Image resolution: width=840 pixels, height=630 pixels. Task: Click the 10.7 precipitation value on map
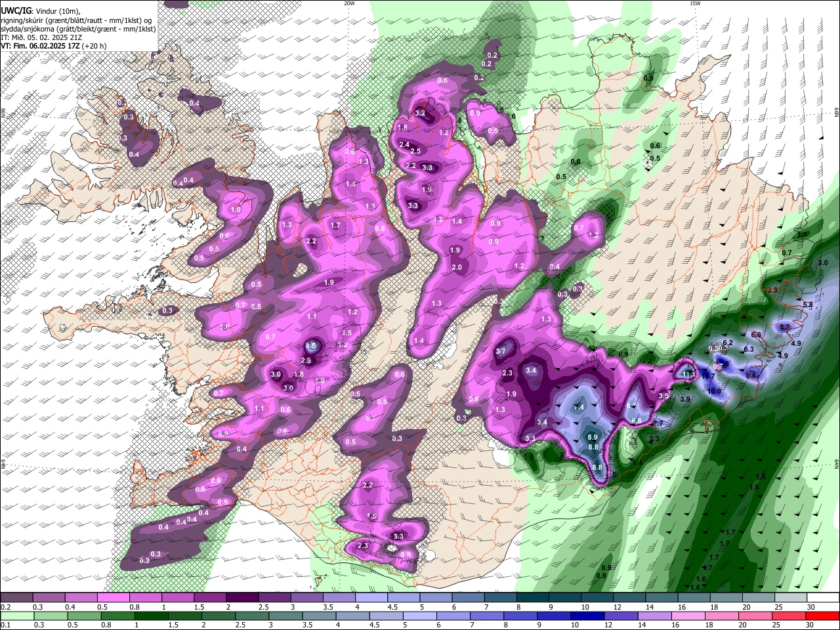708,377
